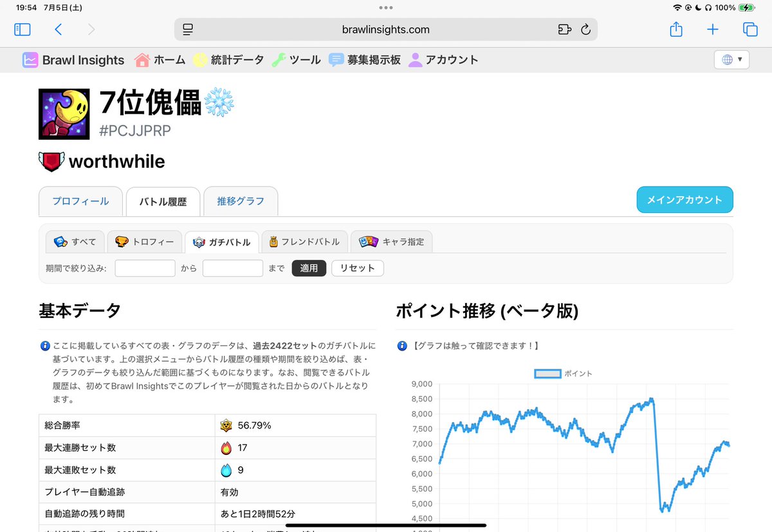The image size is (772, 532).
Task: Click メインアカウント button
Action: (685, 199)
